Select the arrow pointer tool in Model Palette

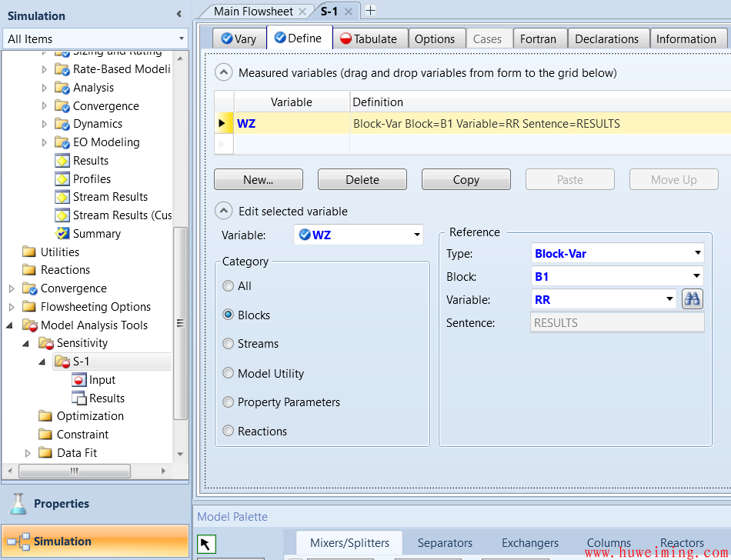click(205, 544)
